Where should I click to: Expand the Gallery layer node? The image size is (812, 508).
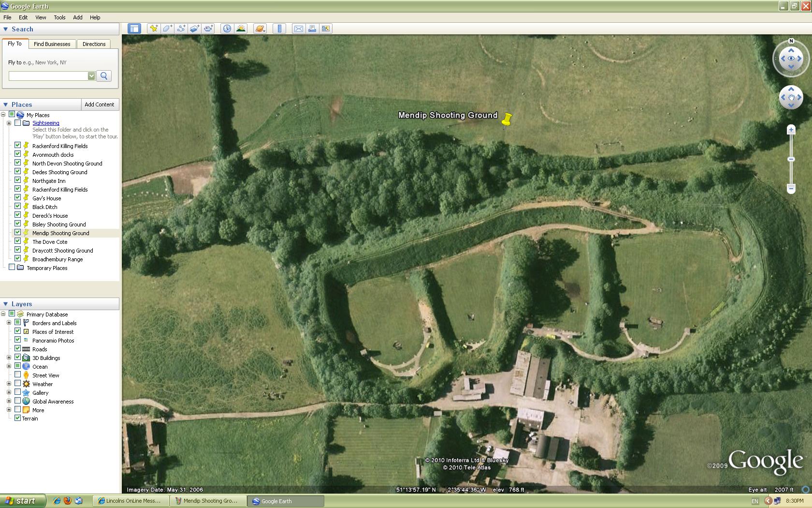pyautogui.click(x=9, y=392)
